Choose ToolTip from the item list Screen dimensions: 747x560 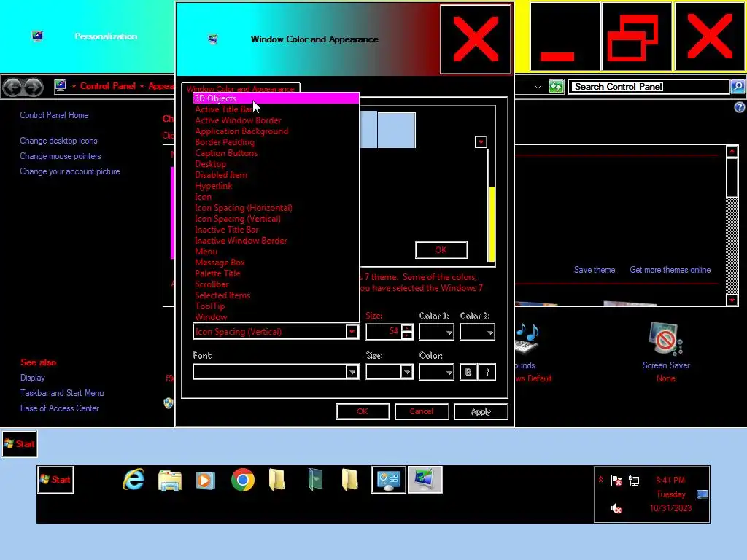coord(276,306)
